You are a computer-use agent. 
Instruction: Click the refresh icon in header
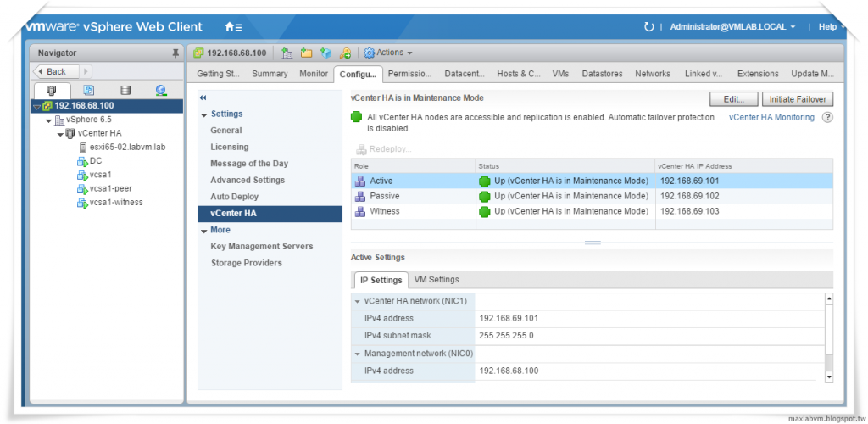point(648,26)
